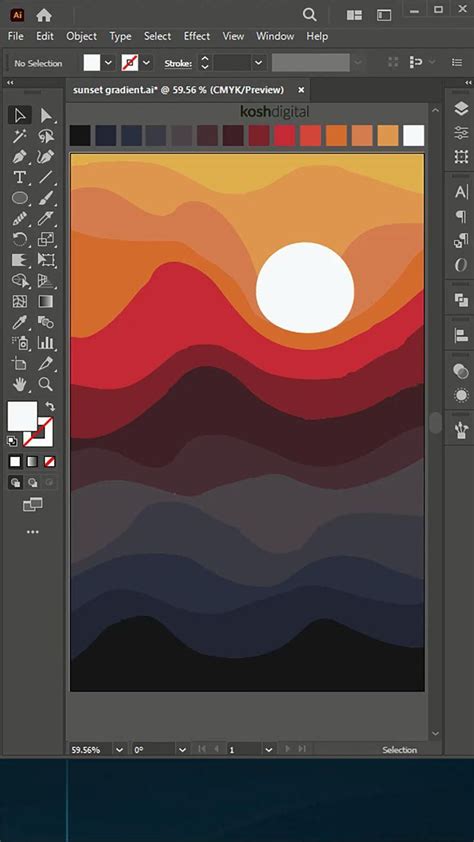The image size is (474, 842).
Task: Set the paint mode to None
Action: [x=49, y=461]
